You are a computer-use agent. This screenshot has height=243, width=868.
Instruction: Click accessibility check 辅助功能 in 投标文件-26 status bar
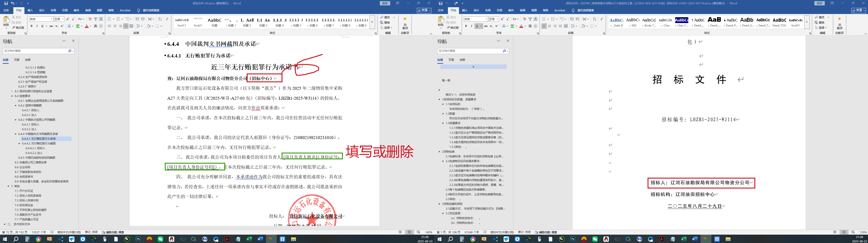pos(113,232)
